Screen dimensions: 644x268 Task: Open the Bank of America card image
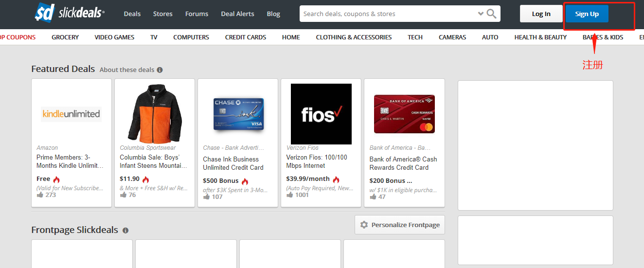pos(404,114)
